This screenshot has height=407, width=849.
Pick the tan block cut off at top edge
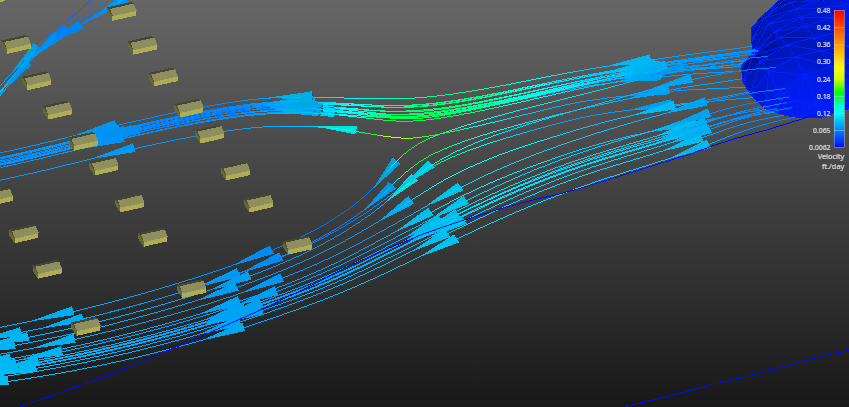(x=123, y=11)
